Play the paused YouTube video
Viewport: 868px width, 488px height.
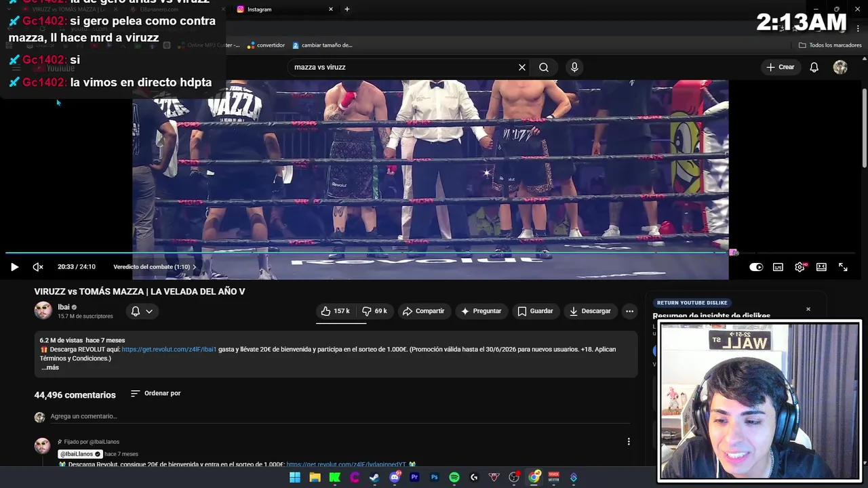[x=14, y=267]
